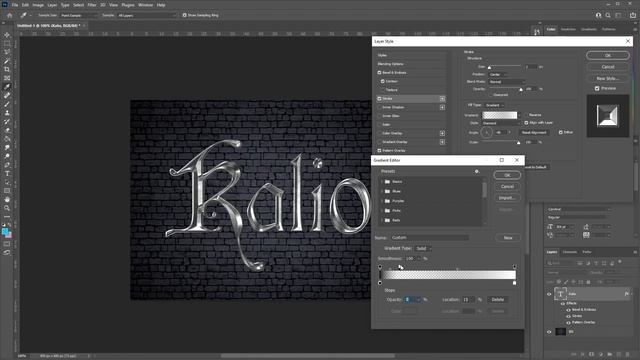Toggle the Stroke effect checkbox
Image resolution: width=640 pixels, height=360 pixels.
click(x=379, y=99)
